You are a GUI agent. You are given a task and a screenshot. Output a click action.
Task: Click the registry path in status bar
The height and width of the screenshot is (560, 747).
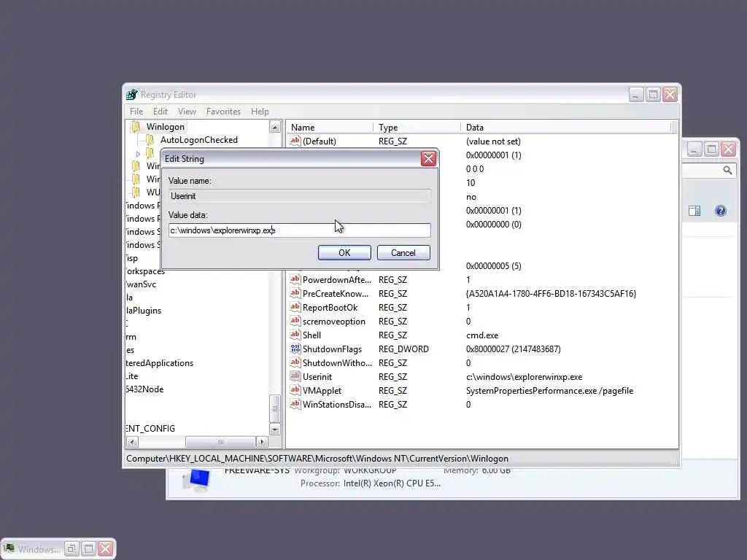tap(317, 459)
